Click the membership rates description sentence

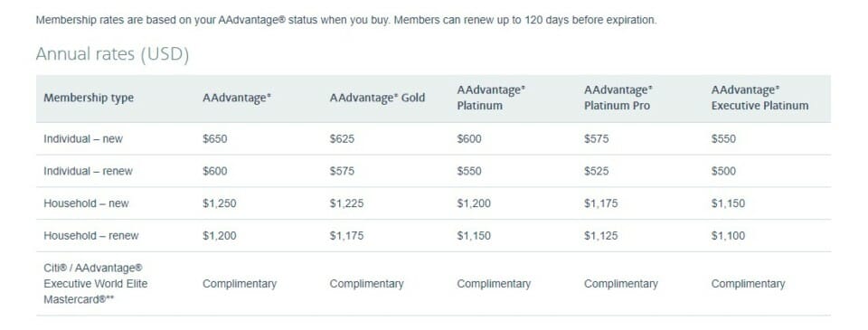346,20
